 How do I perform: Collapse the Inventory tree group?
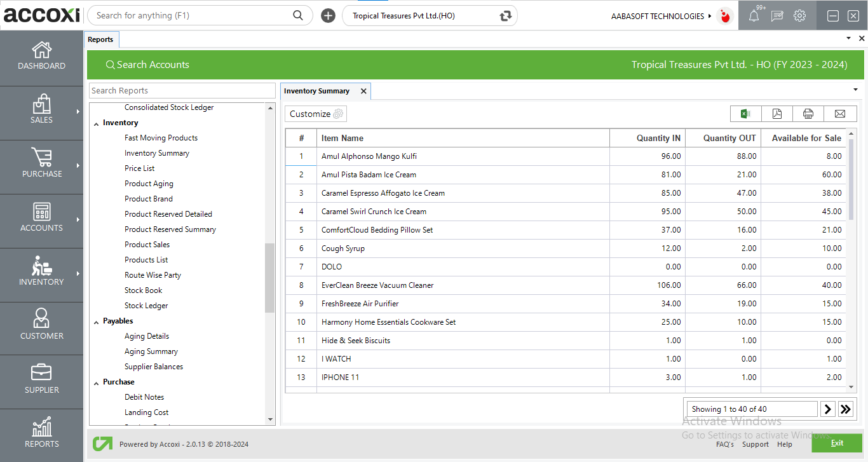[x=97, y=123]
